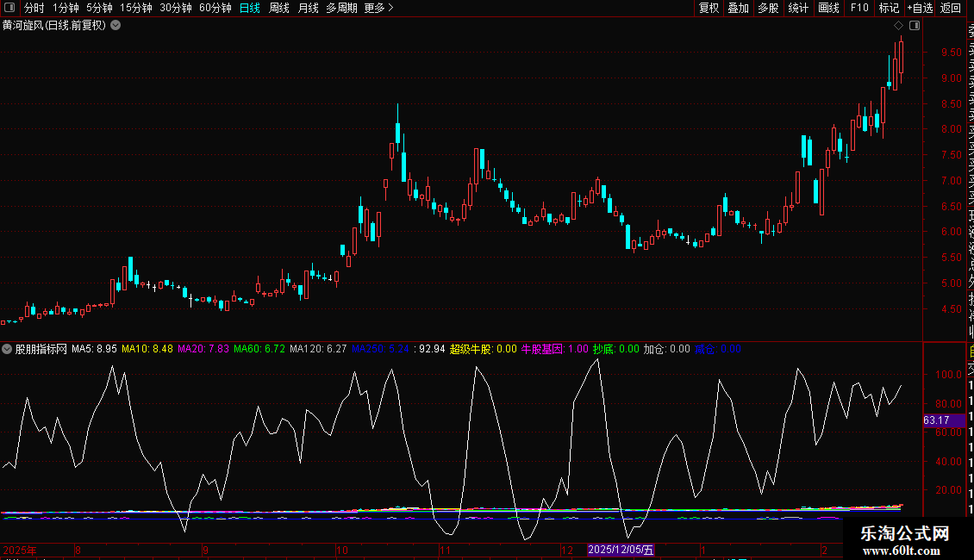Open 多股 multi-stock view
The image size is (974, 560).
768,8
